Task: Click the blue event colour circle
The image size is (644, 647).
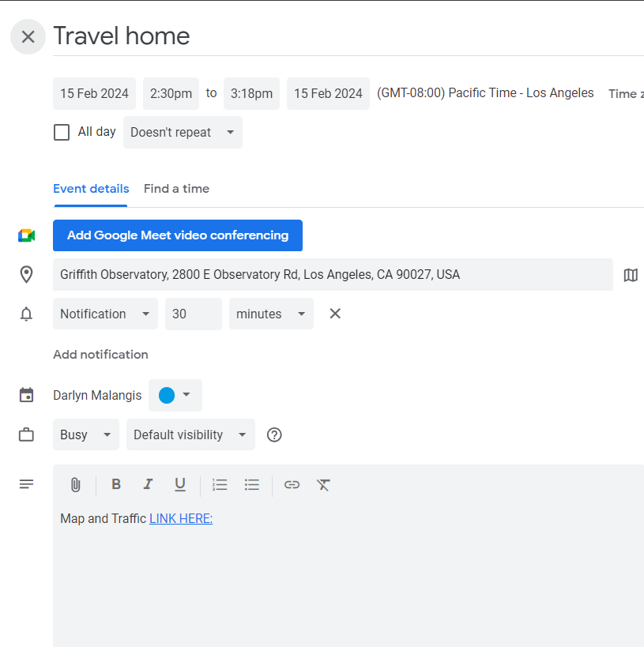Action: tap(167, 395)
